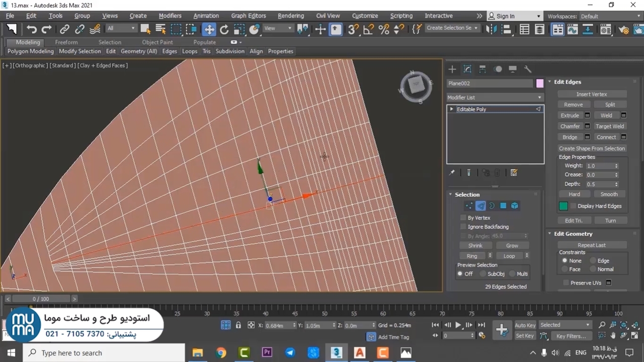Click the pink object color swatch
Image resolution: width=644 pixels, height=362 pixels.
click(x=540, y=83)
